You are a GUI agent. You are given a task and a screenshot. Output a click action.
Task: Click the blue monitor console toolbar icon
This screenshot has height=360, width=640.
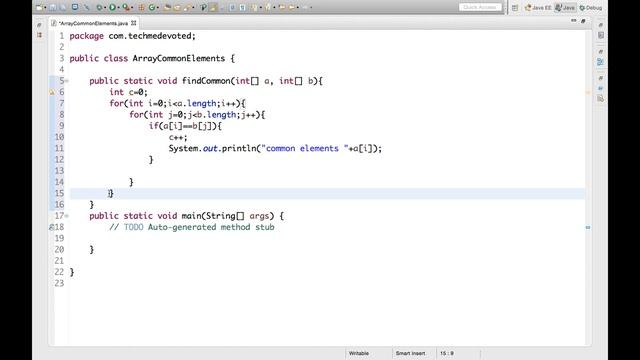pyautogui.click(x=75, y=7)
